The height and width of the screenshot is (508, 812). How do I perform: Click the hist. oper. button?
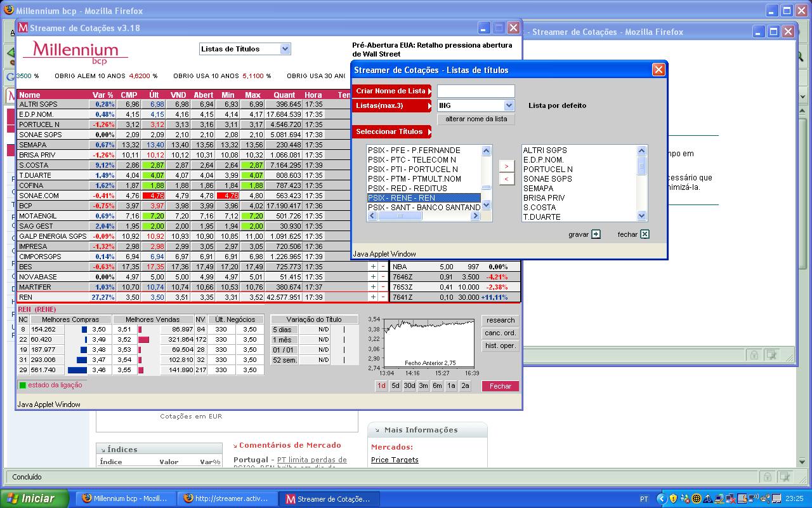(501, 346)
